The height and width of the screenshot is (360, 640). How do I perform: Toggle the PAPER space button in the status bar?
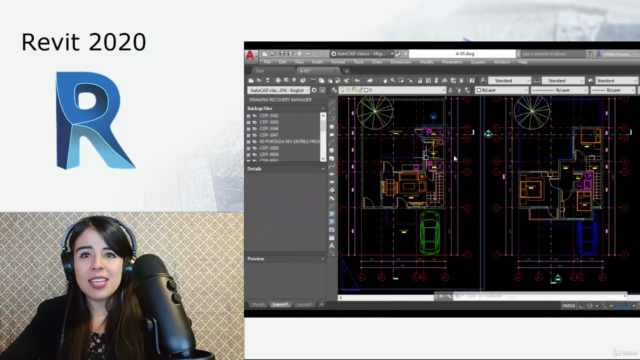(569, 306)
